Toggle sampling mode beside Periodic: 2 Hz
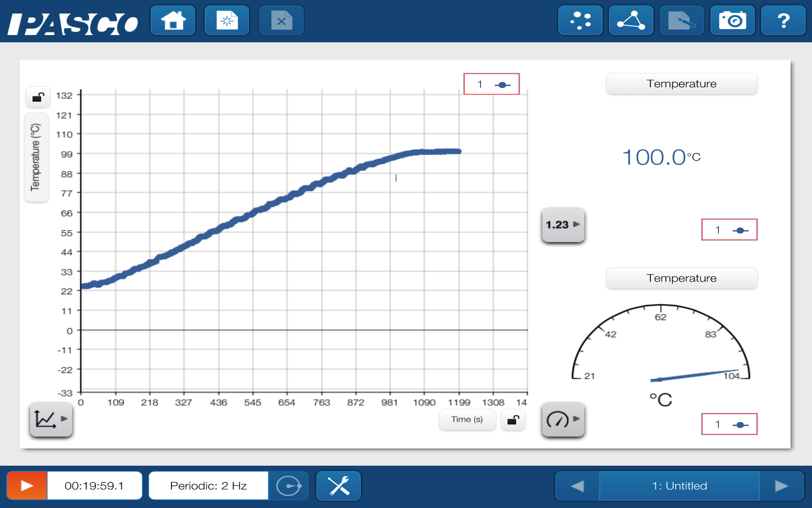This screenshot has width=812, height=508. [x=289, y=485]
